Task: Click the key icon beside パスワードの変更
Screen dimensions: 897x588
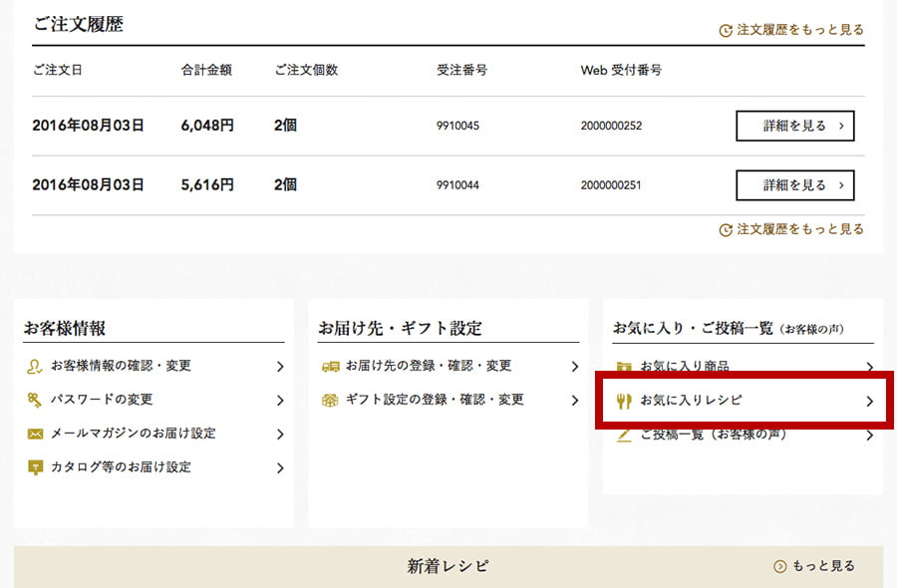Action: (x=34, y=400)
